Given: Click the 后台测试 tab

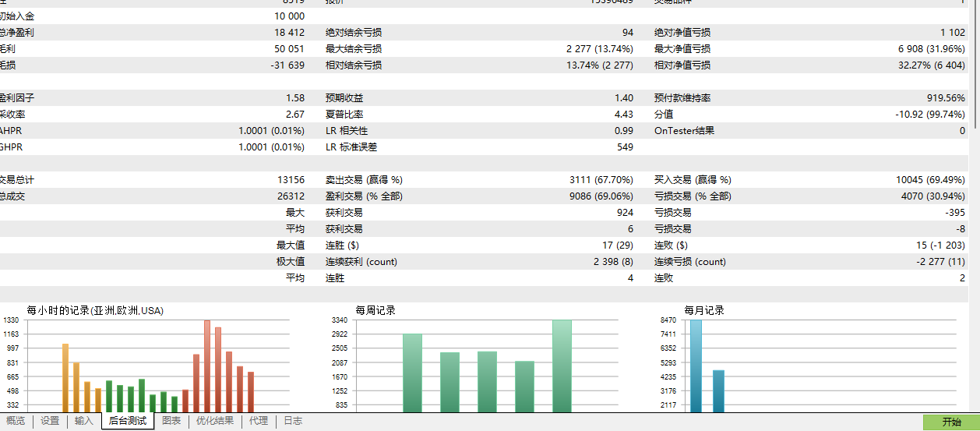Looking at the screenshot, I should click(x=128, y=421).
